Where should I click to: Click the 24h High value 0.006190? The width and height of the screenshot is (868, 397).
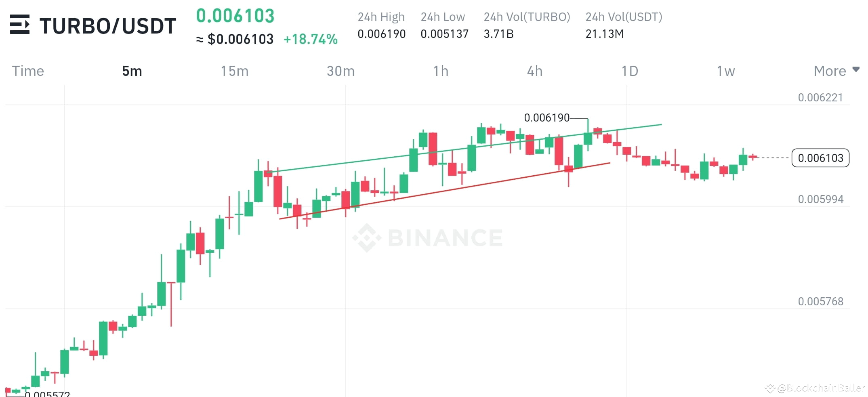tap(381, 34)
